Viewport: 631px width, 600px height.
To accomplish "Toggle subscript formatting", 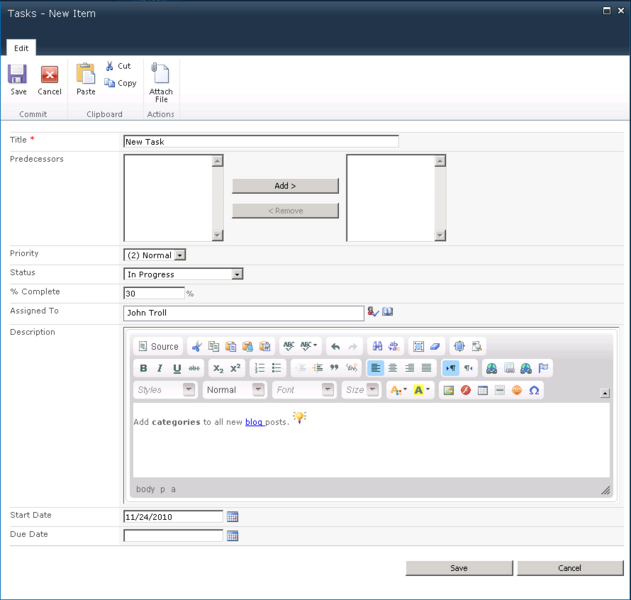I will click(218, 368).
